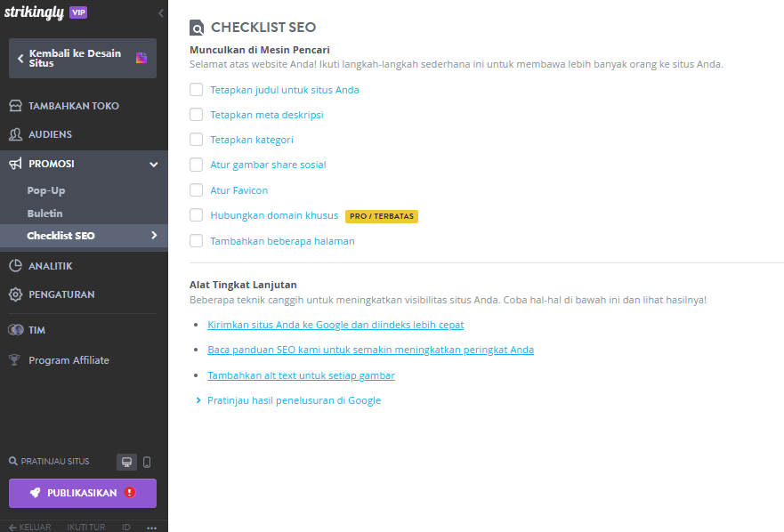Check the Atur Favicon box

(196, 190)
